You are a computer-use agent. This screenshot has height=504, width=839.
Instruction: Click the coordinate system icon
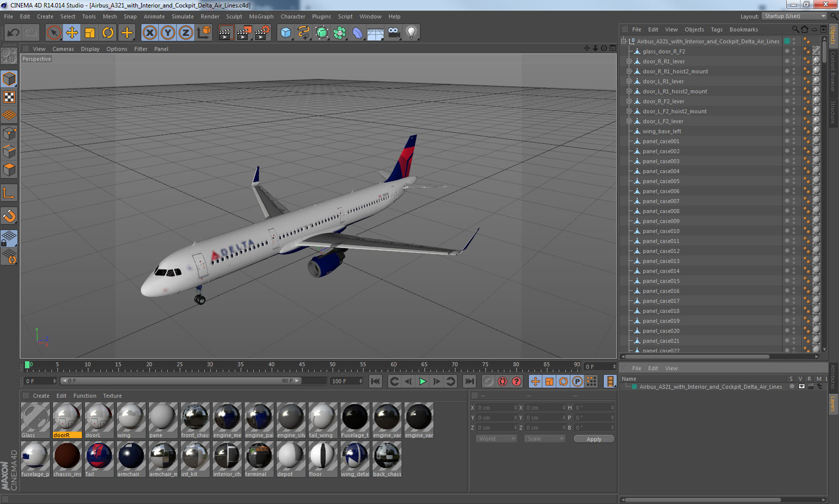pos(204,33)
